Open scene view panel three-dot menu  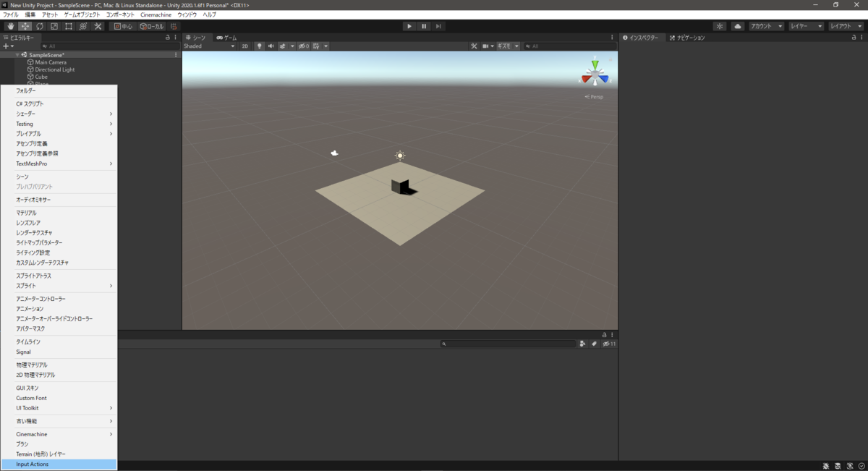613,38
